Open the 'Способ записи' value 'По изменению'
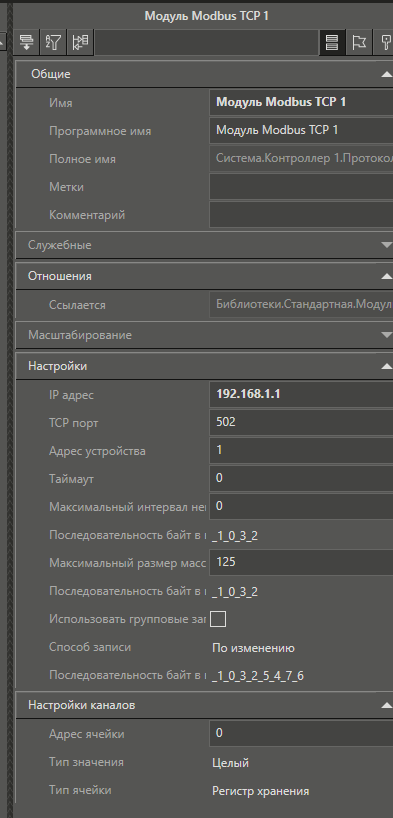 click(253, 648)
